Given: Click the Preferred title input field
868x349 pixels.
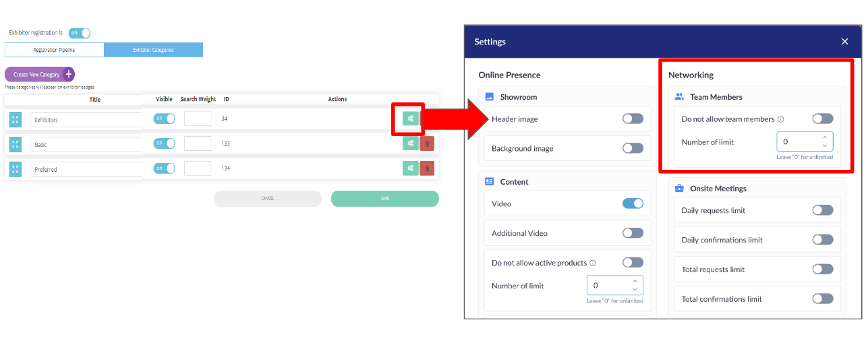Looking at the screenshot, I should (86, 169).
